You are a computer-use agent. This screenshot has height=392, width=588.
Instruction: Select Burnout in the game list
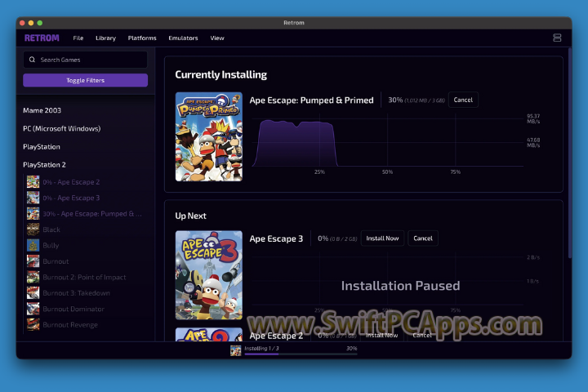coord(56,261)
